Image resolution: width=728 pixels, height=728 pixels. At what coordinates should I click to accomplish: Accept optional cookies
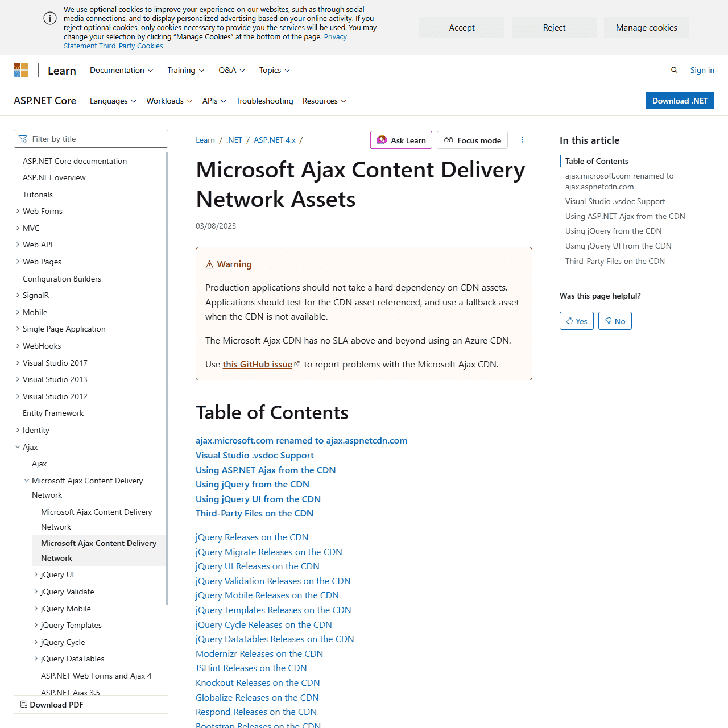coord(461,27)
